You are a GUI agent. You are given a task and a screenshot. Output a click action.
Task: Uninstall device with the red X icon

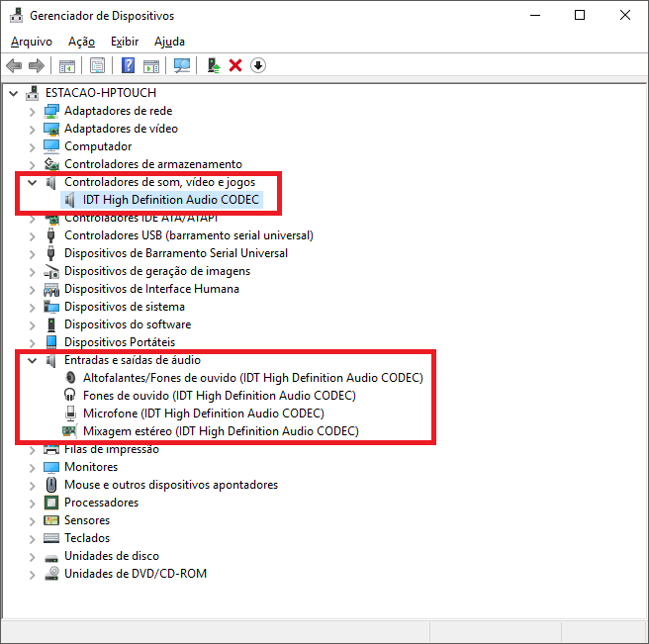[235, 65]
